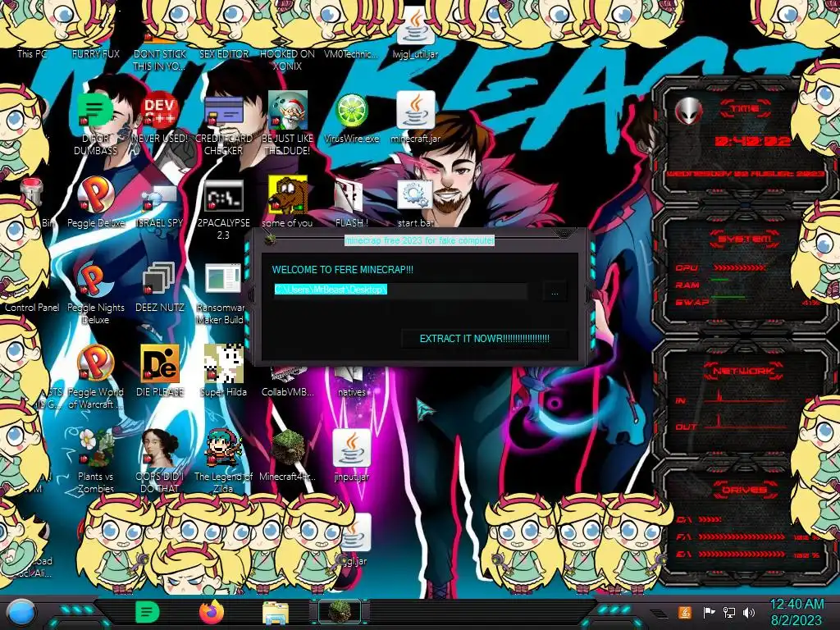Open the NEVER USED! Dev-C++ icon
The height and width of the screenshot is (630, 840).
coord(159,111)
